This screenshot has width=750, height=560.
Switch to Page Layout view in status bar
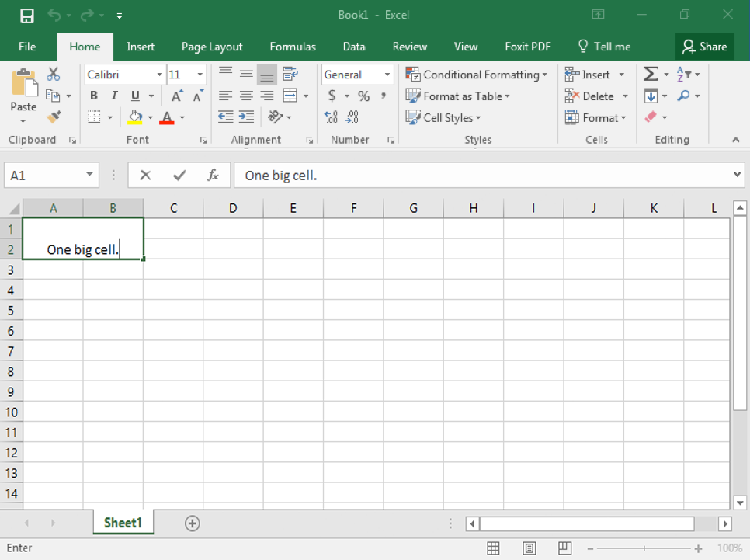pos(530,548)
